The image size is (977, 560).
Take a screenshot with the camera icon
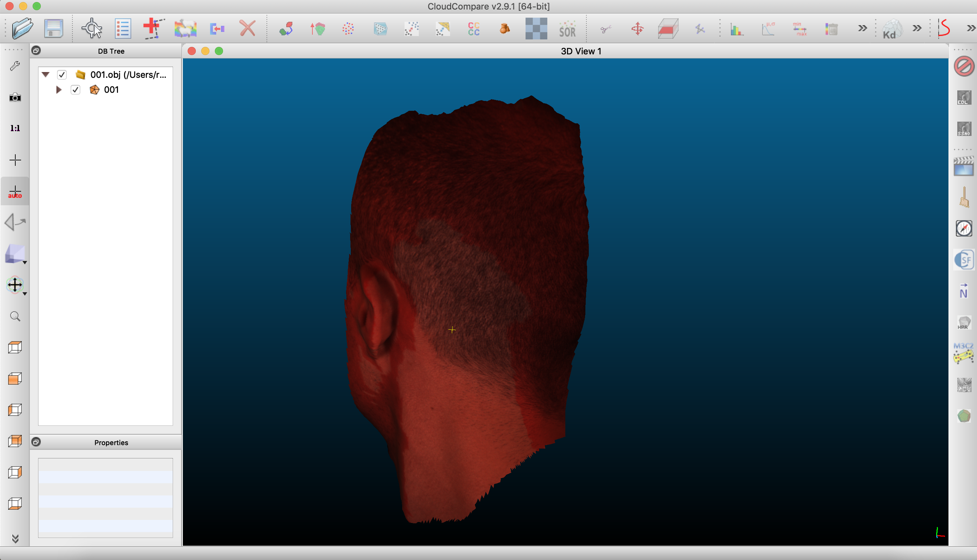click(x=15, y=98)
